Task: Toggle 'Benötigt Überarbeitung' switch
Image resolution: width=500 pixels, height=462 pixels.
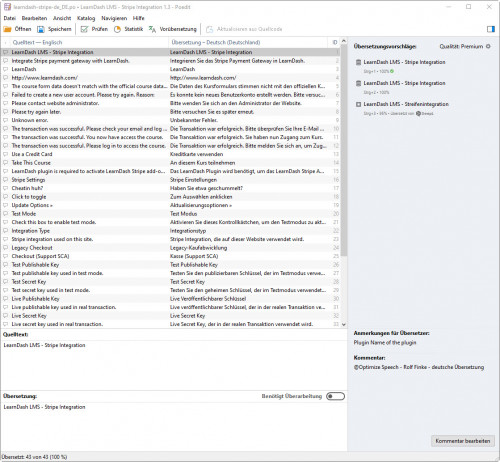Action: click(335, 396)
